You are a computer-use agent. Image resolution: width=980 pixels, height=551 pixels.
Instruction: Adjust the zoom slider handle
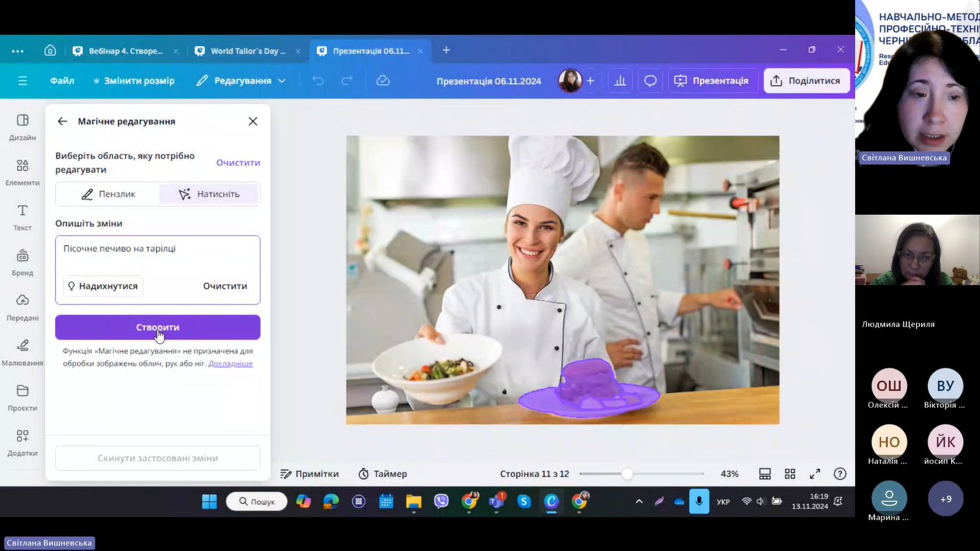[x=627, y=474]
